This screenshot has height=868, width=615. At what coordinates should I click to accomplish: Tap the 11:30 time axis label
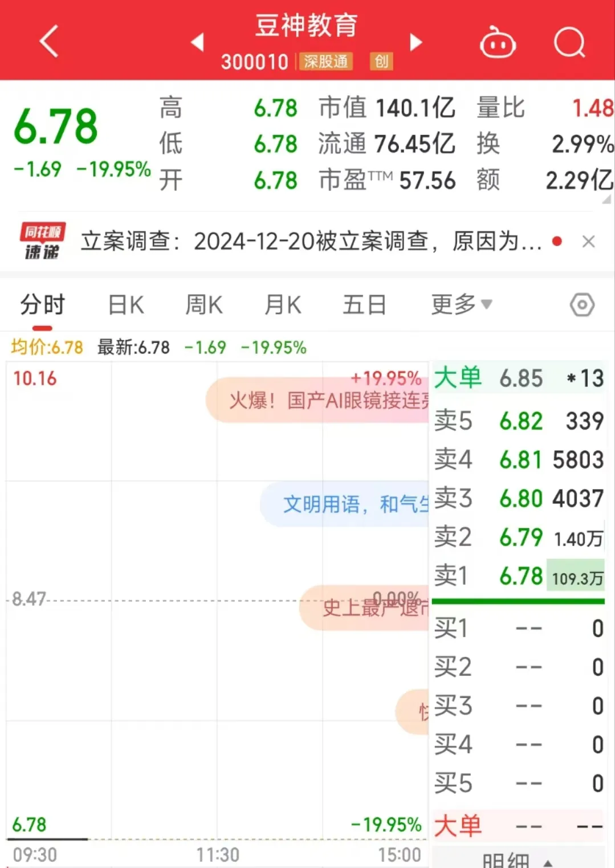click(x=218, y=855)
